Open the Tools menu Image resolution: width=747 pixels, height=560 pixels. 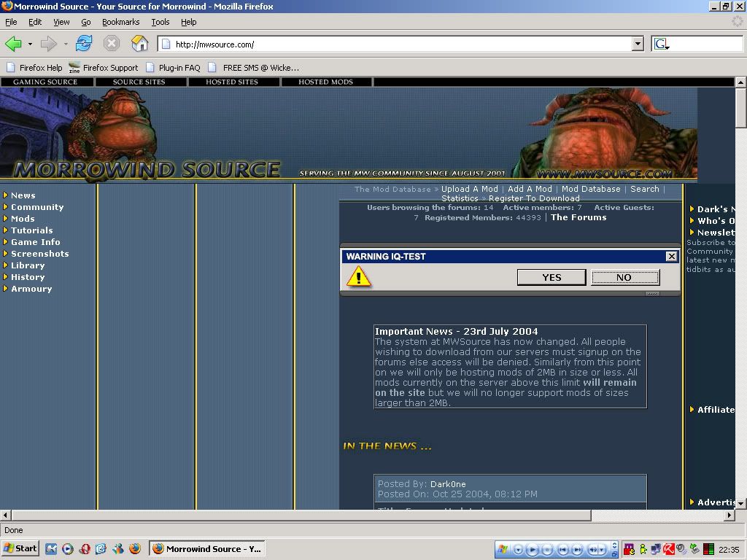pyautogui.click(x=160, y=22)
